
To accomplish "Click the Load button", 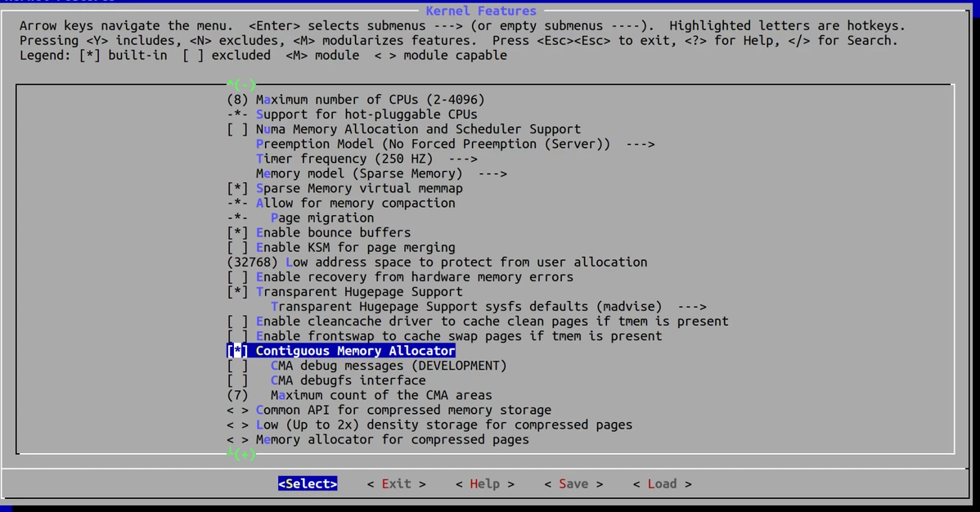I will [x=663, y=484].
